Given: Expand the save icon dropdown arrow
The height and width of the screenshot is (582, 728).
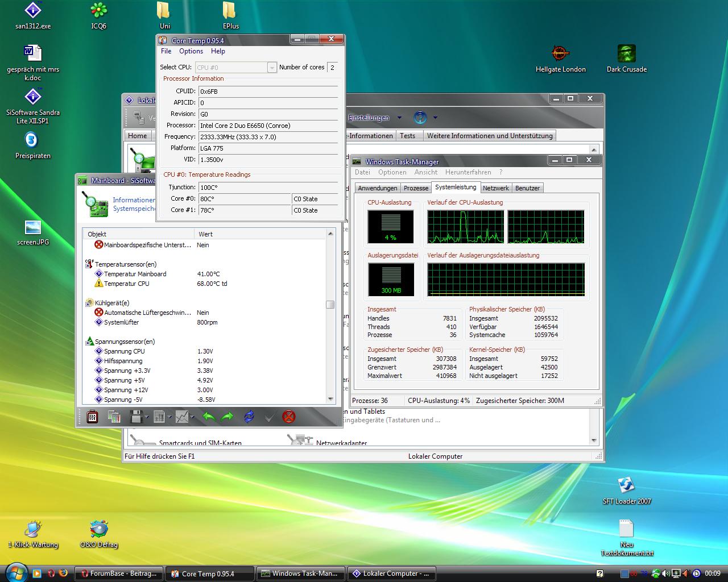Looking at the screenshot, I should [147, 418].
